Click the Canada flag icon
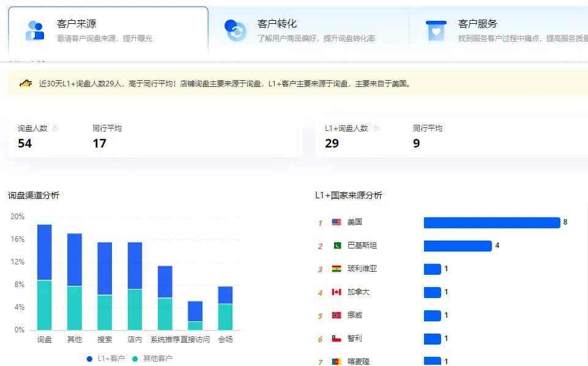This screenshot has height=366, width=588. click(x=337, y=292)
